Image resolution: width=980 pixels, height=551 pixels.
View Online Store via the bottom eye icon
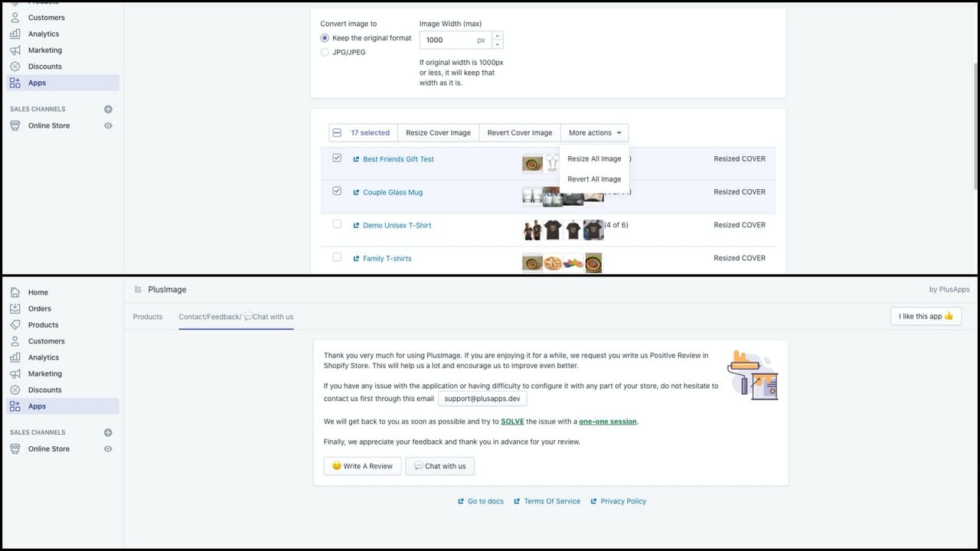(108, 449)
